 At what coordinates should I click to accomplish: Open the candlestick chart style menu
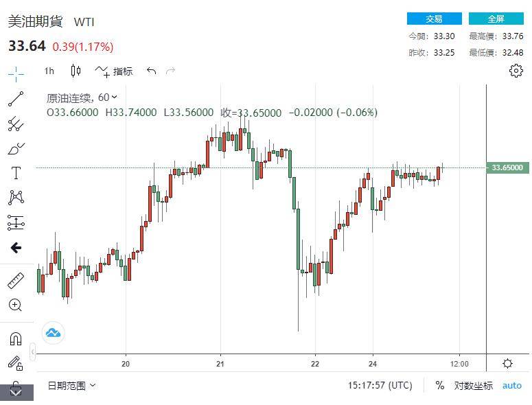pyautogui.click(x=76, y=71)
